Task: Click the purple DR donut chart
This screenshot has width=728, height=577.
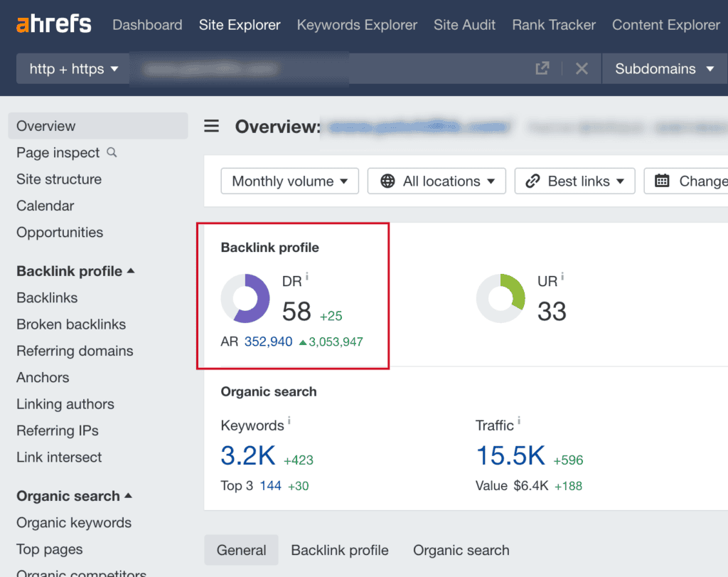Action: pos(245,298)
